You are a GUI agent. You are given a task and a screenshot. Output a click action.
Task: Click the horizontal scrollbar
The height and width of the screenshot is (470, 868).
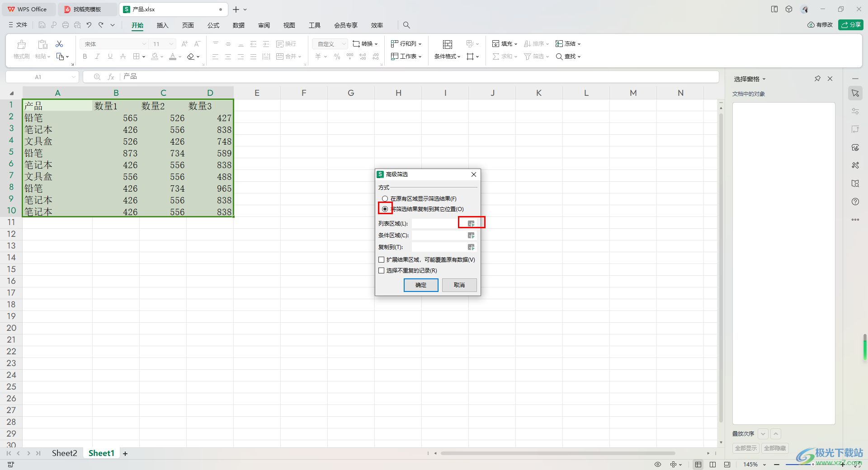[558, 453]
